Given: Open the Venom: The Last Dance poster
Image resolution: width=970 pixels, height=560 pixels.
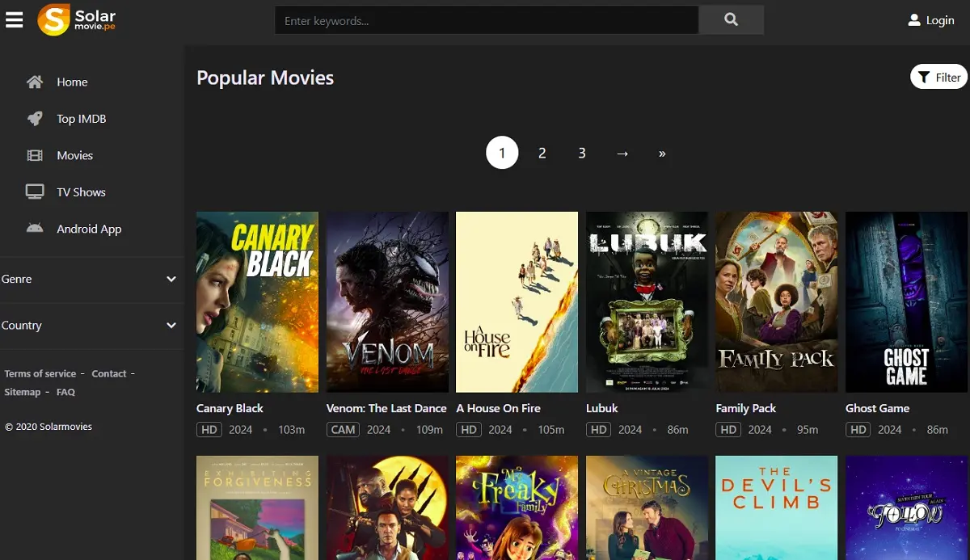Looking at the screenshot, I should (x=387, y=302).
